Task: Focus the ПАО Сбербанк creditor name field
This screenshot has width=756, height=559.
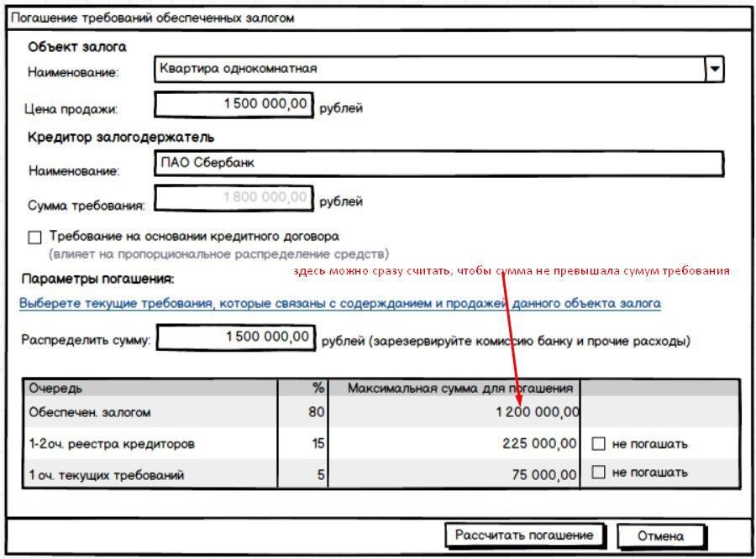Action: point(438,164)
